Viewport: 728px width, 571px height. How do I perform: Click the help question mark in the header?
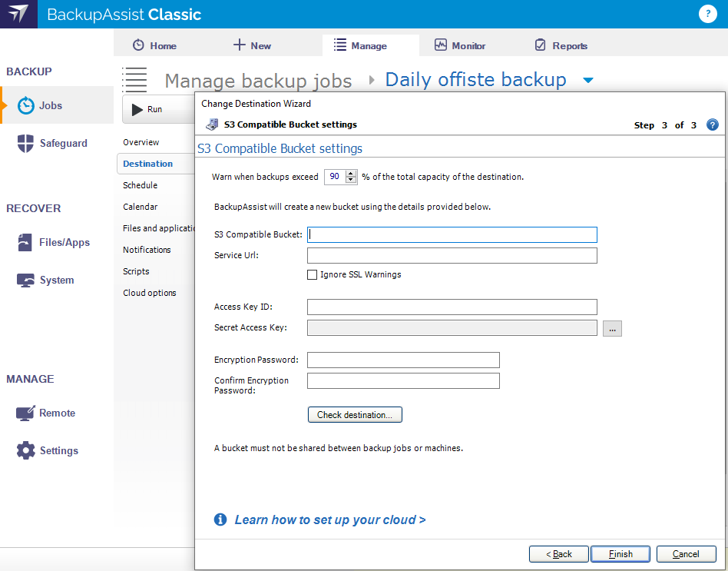click(707, 13)
